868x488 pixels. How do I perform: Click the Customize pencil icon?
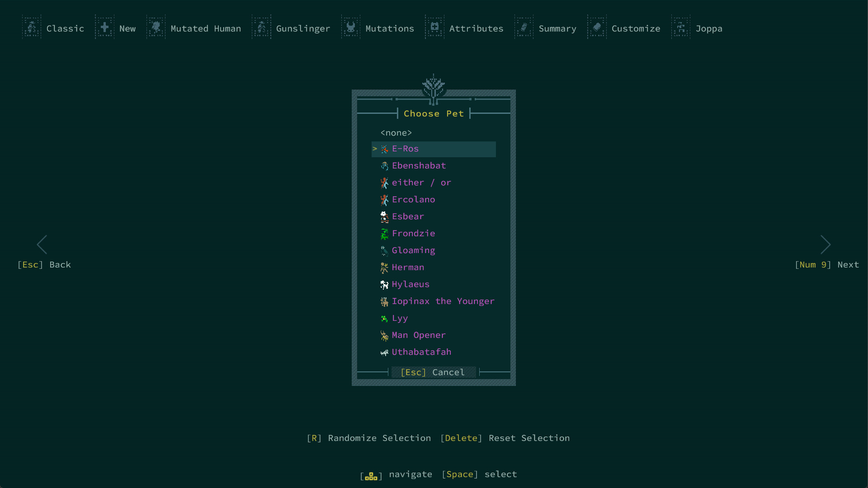pyautogui.click(x=597, y=27)
